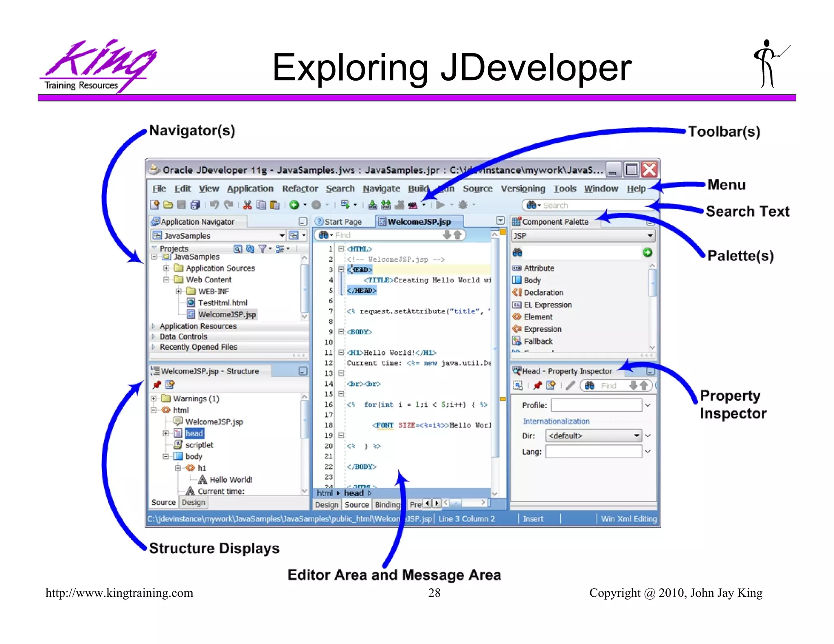The image size is (834, 644).
Task: Click the Rebuild project icon in toolbar
Action: (x=386, y=205)
